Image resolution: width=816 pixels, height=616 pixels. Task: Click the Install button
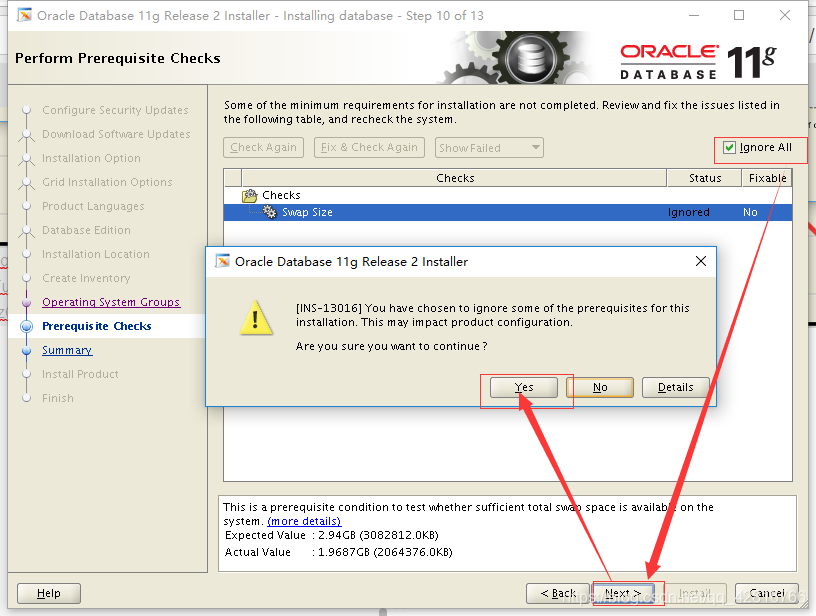(694, 593)
